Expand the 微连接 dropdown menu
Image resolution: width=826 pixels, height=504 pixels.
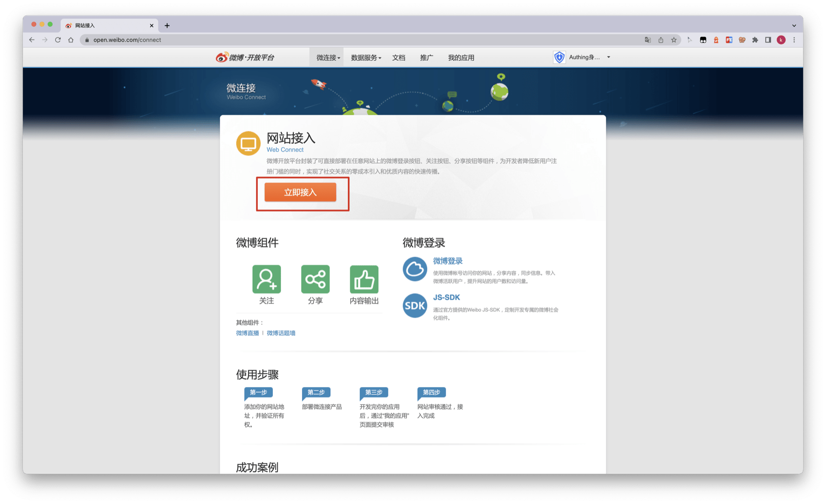[x=328, y=58]
